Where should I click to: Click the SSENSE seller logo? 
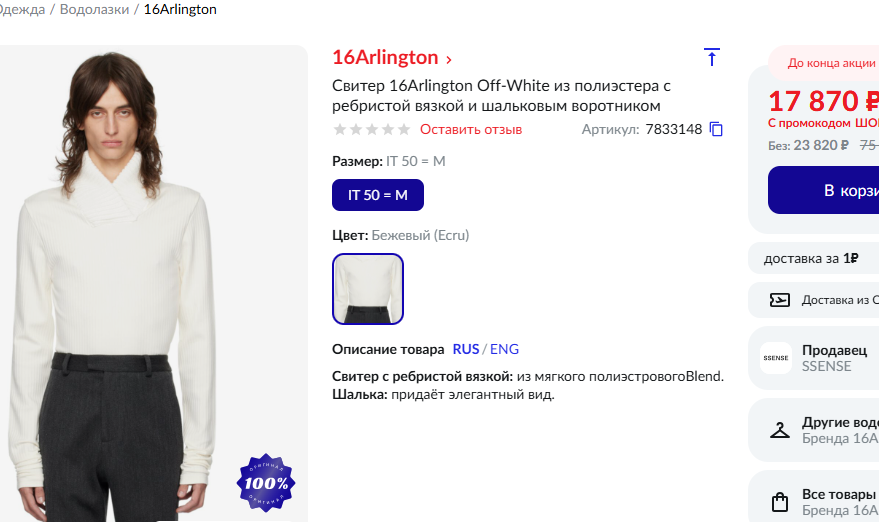[776, 358]
